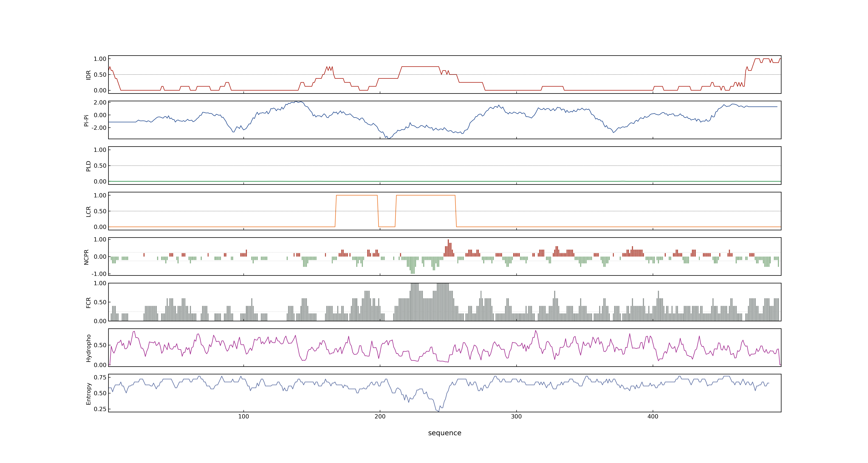The width and height of the screenshot is (868, 463).
Task: Click the NCPR y-axis label
Action: pos(86,257)
